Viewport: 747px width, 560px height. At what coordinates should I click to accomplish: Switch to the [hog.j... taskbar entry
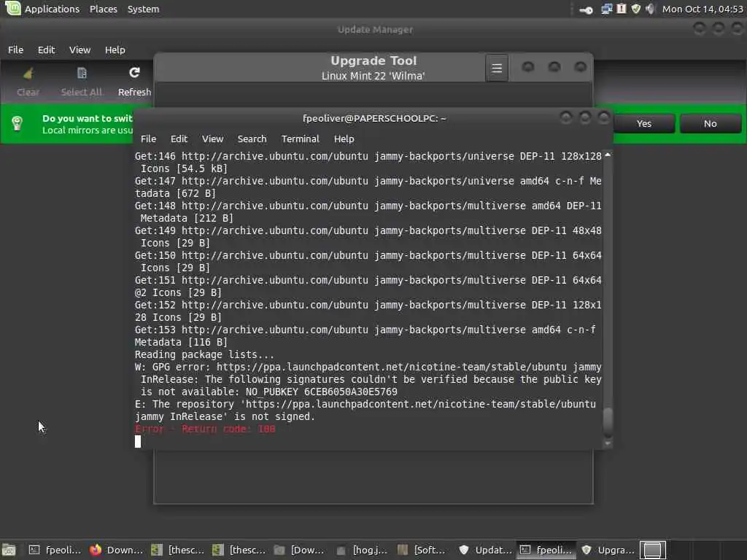361,550
